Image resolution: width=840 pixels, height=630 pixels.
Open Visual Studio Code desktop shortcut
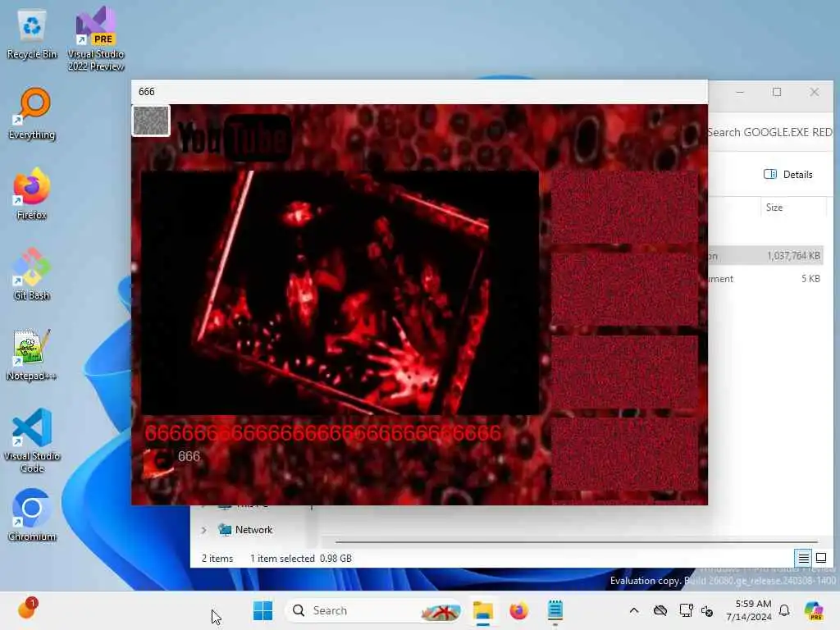(32, 441)
